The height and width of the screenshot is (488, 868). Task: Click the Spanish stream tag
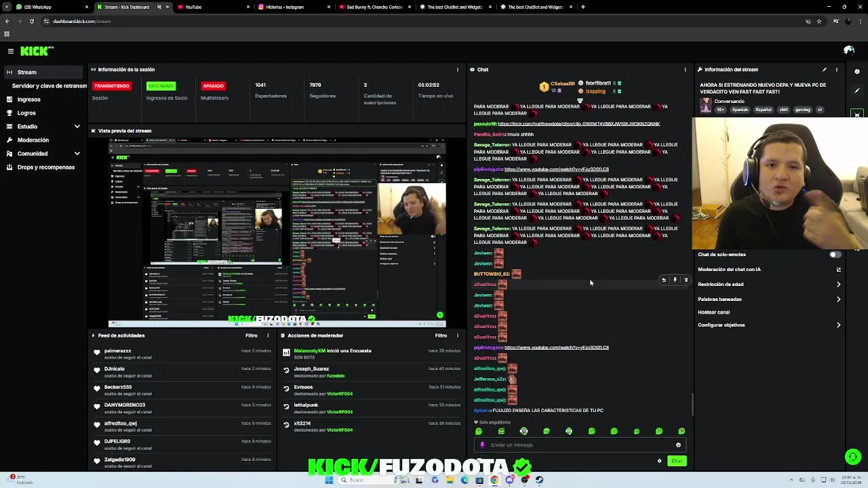click(740, 110)
